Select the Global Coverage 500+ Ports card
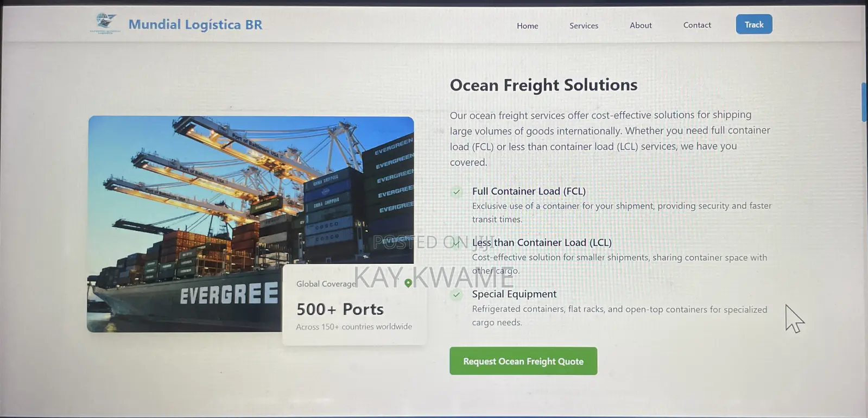The image size is (868, 418). point(354,305)
